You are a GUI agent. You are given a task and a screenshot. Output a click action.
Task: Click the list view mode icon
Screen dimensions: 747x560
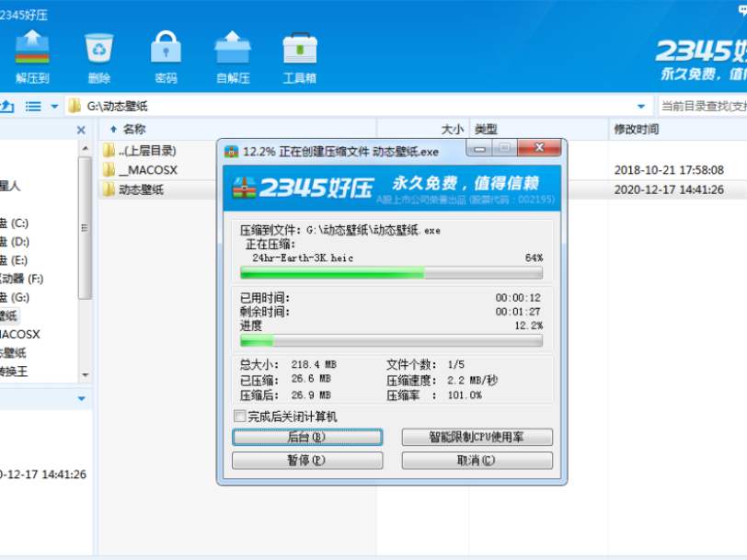point(33,106)
